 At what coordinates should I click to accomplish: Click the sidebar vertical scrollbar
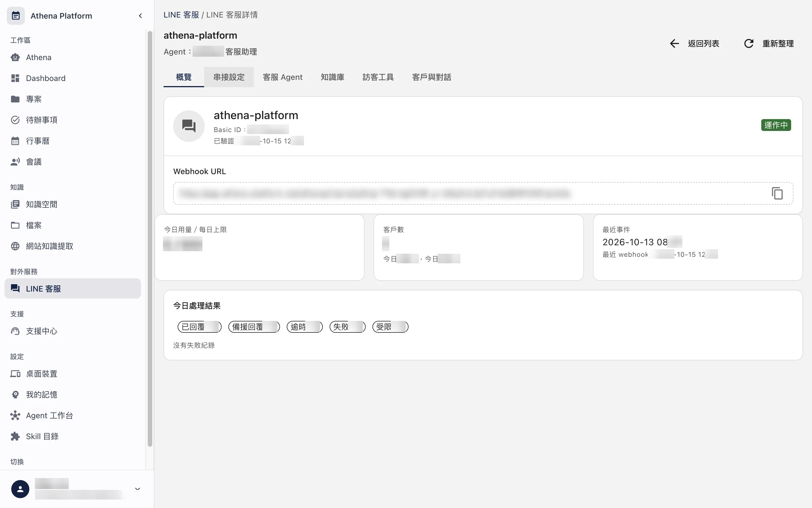[x=150, y=239]
